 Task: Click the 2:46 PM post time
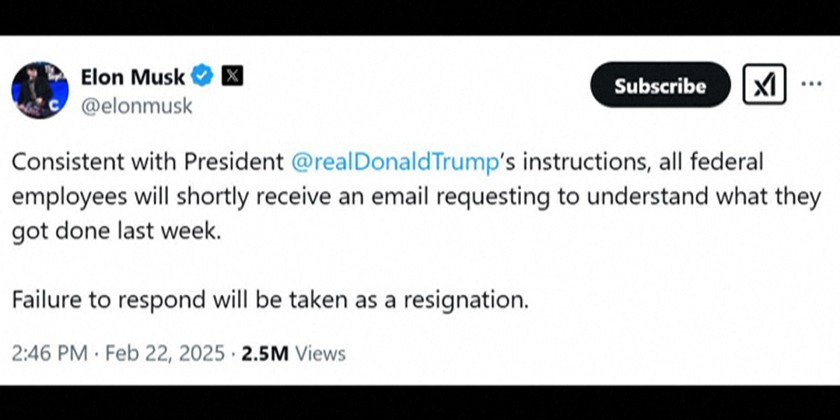tap(49, 353)
